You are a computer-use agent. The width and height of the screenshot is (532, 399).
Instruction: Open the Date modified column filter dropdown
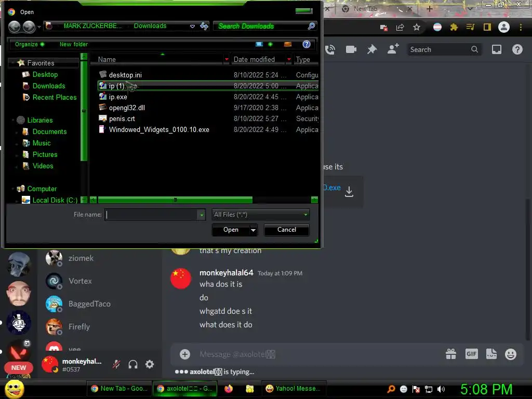[289, 59]
